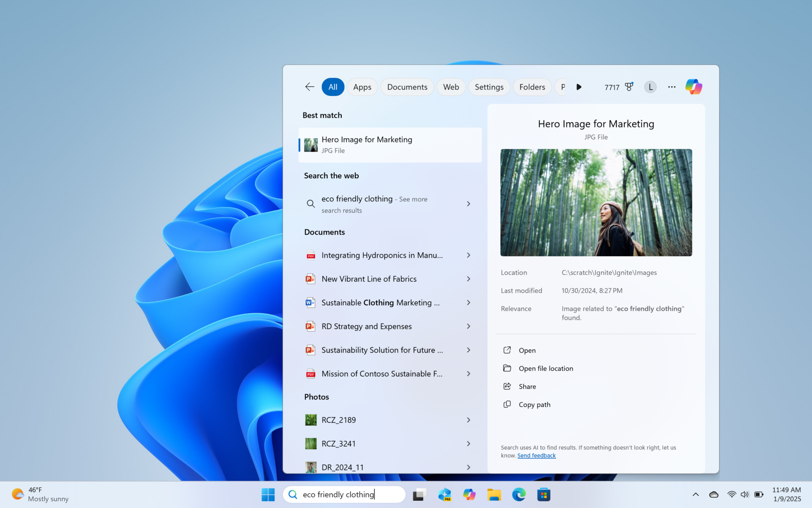Switch to the Web filter tab

tap(451, 86)
